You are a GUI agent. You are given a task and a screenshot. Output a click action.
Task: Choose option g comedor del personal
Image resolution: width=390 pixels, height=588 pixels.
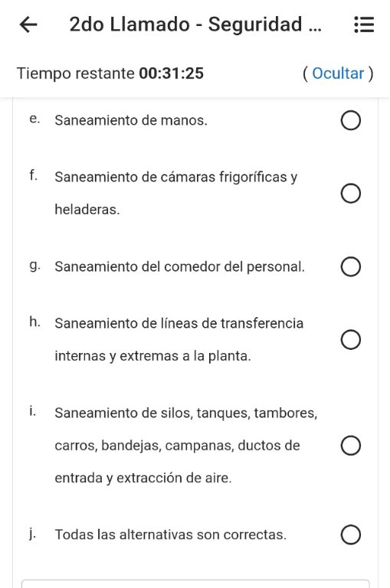[351, 266]
